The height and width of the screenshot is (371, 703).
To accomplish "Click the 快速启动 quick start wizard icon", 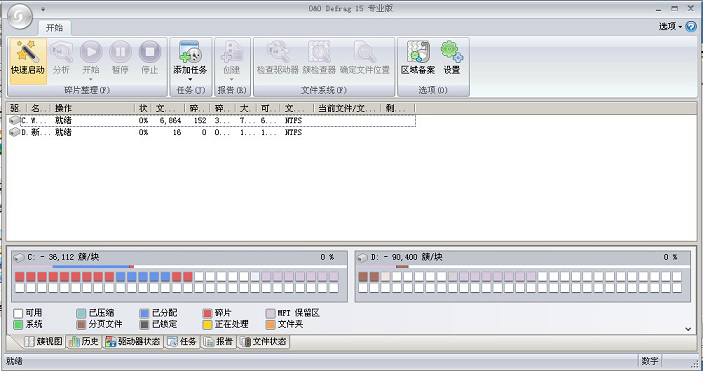I will [x=27, y=52].
